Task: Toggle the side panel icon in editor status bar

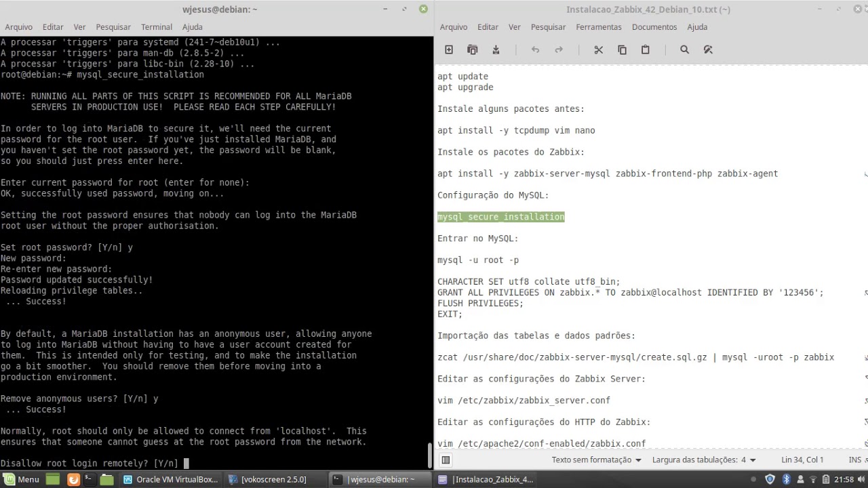Action: tap(446, 460)
